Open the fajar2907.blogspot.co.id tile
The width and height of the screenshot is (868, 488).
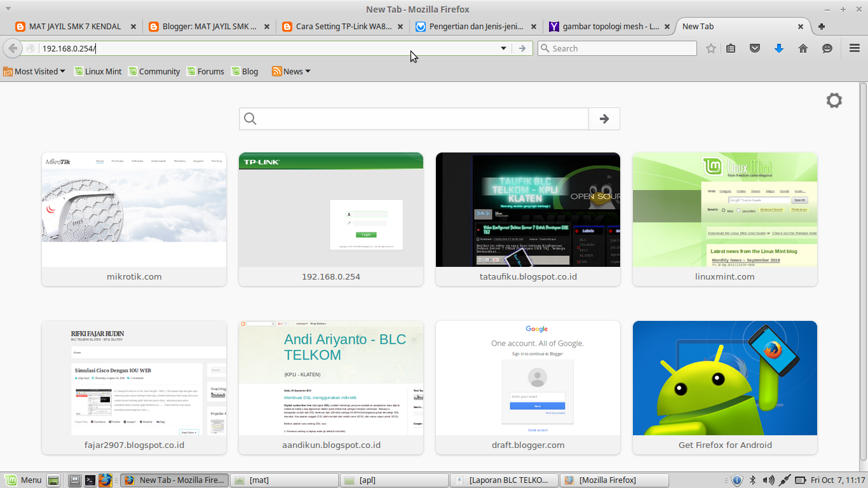[x=134, y=388]
